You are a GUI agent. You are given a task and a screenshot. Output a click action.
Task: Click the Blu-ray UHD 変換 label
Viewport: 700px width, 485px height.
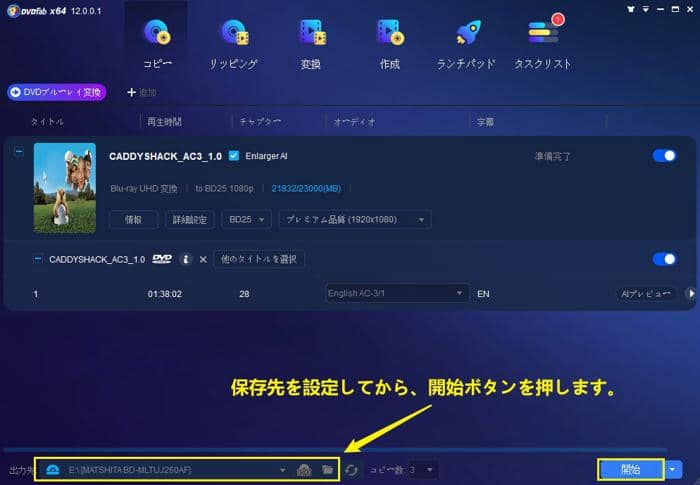point(144,188)
